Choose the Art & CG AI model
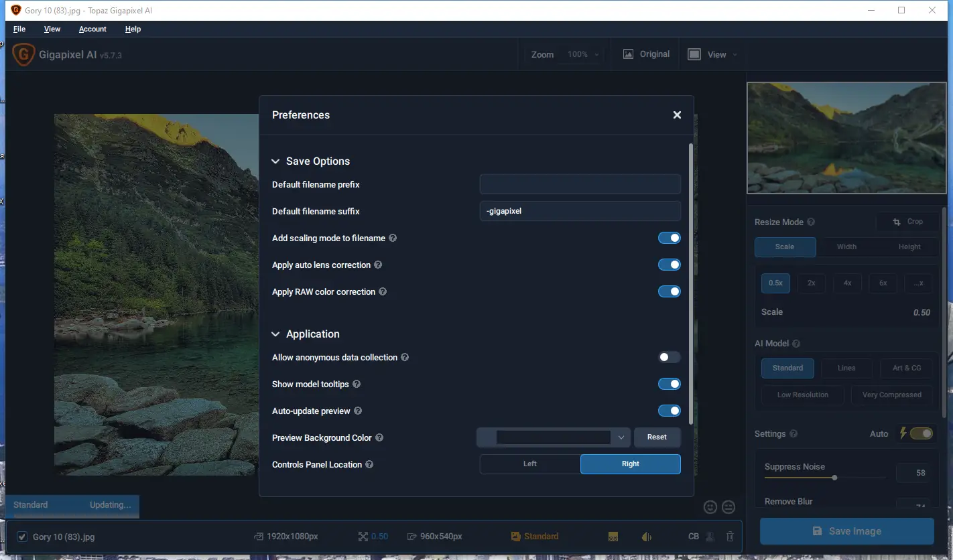Screen dimensions: 953x560 tap(907, 368)
